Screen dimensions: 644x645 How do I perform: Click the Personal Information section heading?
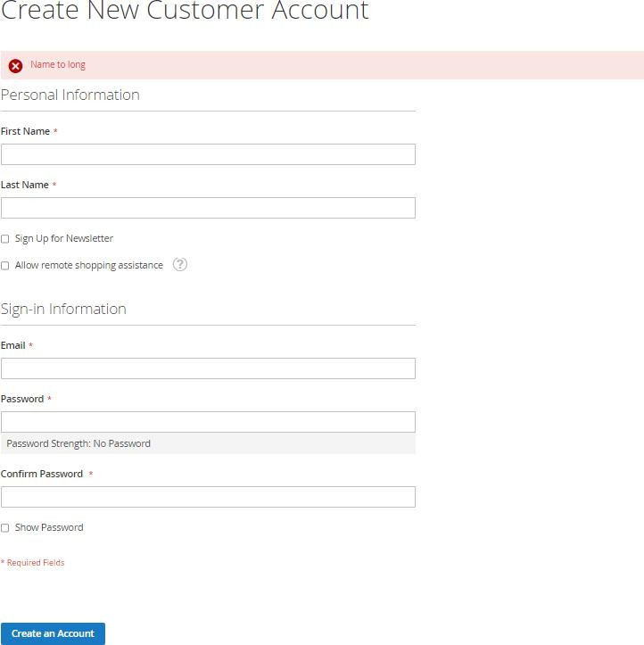70,95
